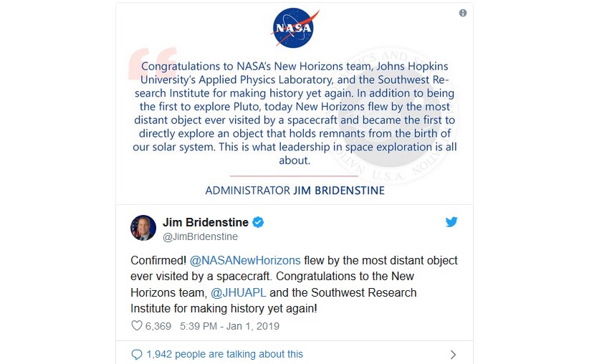Click the NASA logo in the quote card
Viewport: 607px width, 364px height.
[295, 29]
